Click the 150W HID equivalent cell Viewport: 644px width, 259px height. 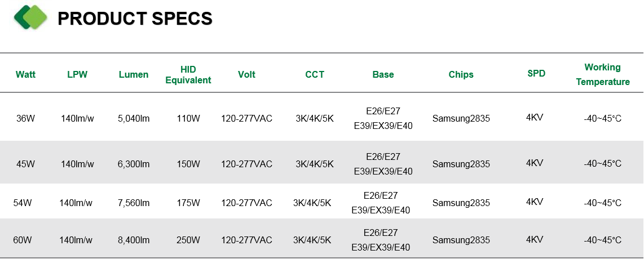188,164
